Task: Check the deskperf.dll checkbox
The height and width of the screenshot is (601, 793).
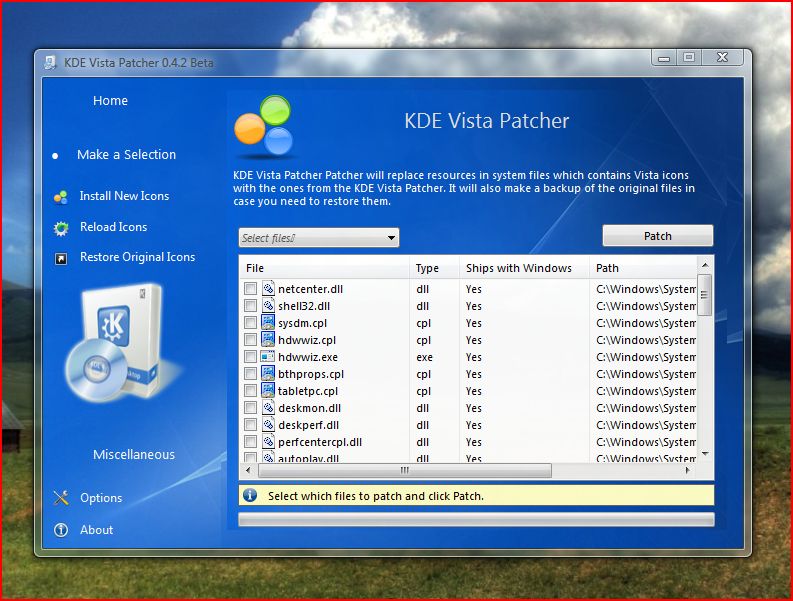Action: (250, 424)
